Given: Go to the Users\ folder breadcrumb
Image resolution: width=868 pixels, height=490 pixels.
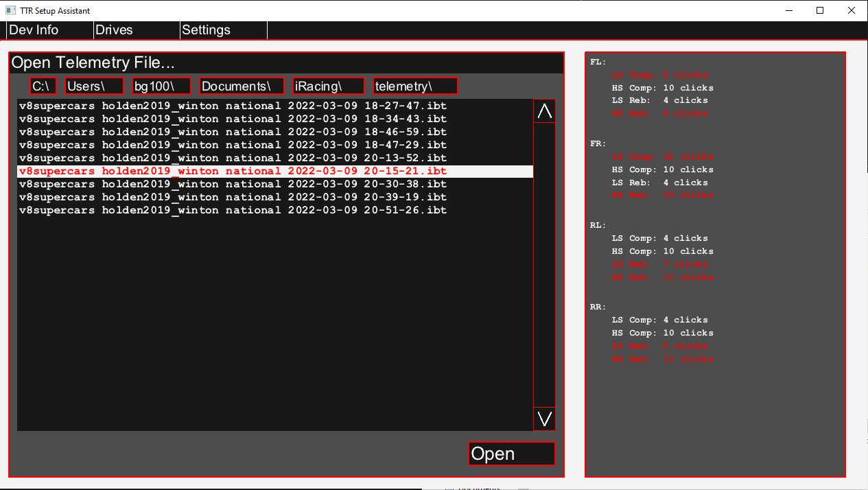Looking at the screenshot, I should (x=94, y=86).
